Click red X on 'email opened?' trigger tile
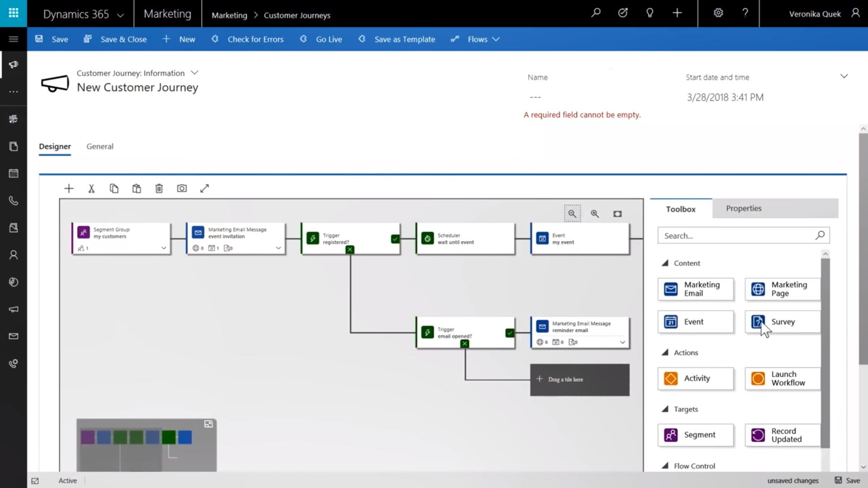 pos(465,344)
